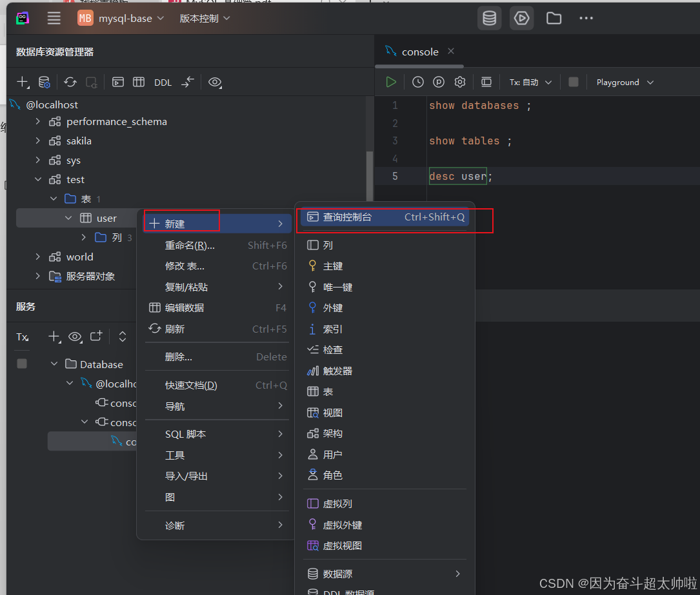
Task: Choose 删除... from context menu
Action: click(x=217, y=357)
